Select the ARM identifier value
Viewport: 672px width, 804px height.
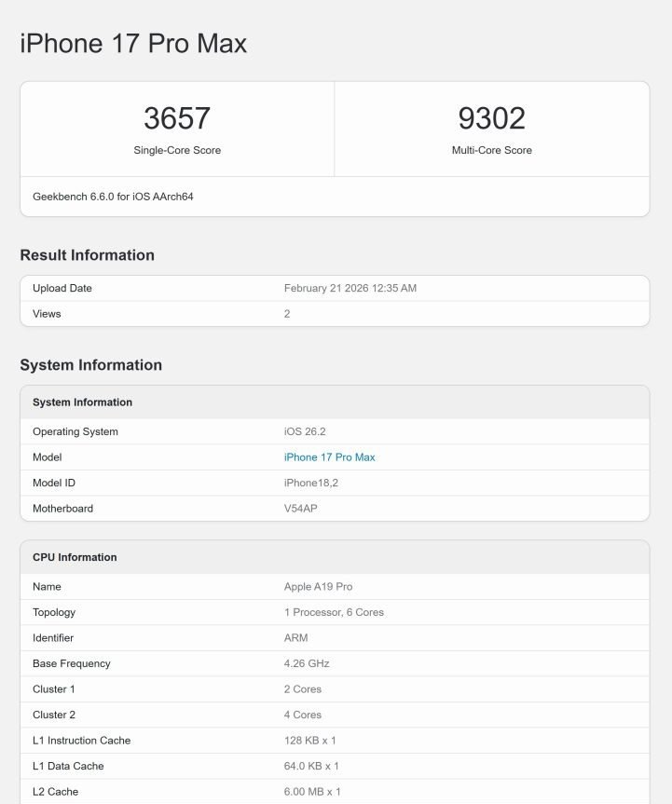[x=296, y=638]
